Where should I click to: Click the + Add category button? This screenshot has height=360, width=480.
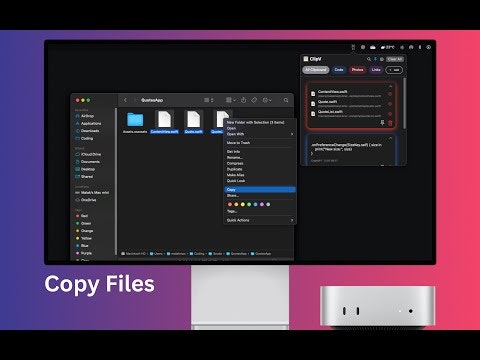click(394, 70)
